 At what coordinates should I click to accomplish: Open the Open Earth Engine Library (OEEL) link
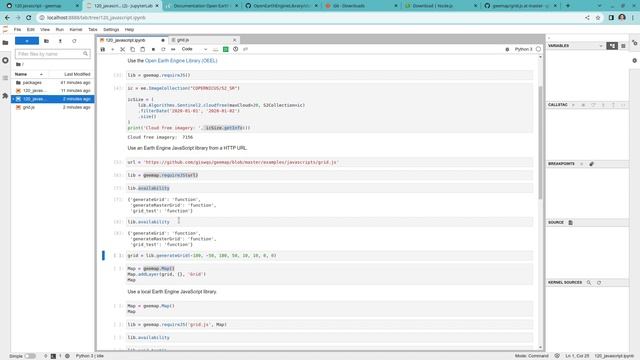click(x=181, y=60)
